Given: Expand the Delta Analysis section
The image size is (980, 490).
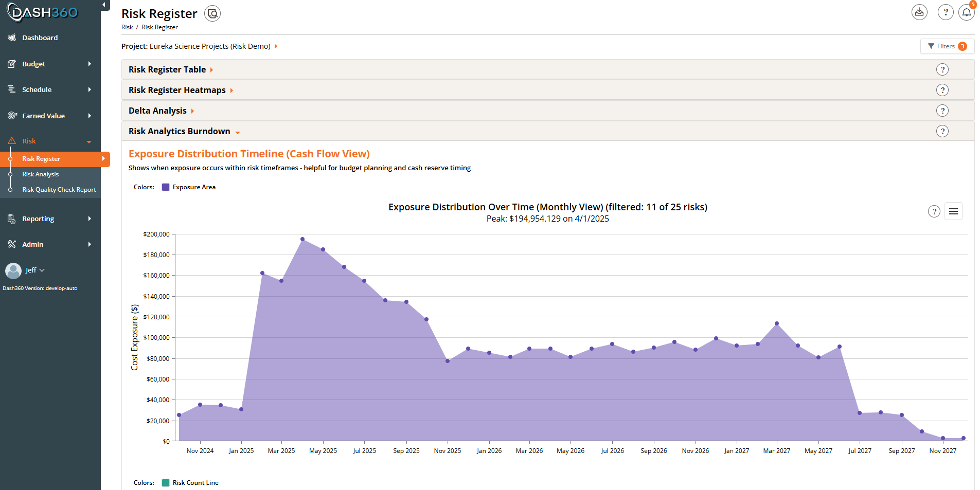Looking at the screenshot, I should point(161,111).
